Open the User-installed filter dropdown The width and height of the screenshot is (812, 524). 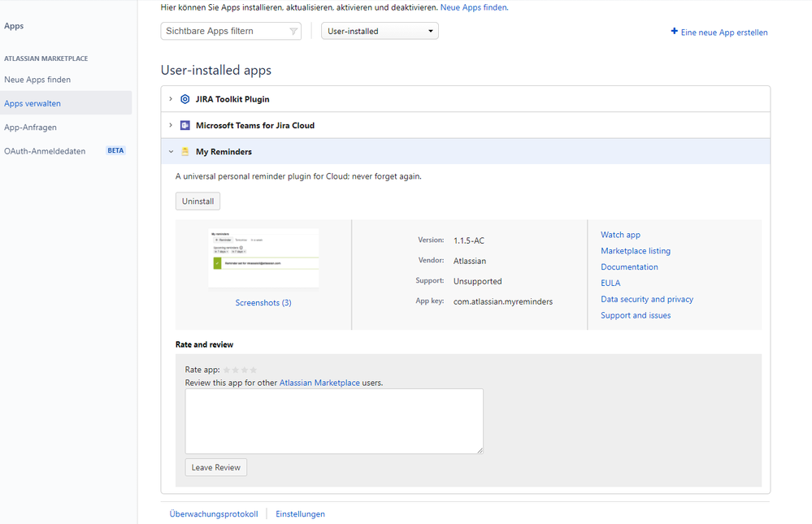[380, 31]
